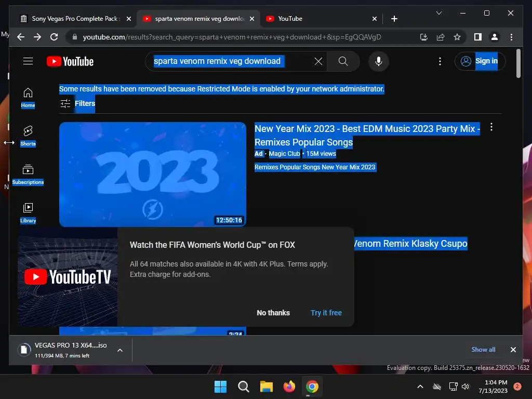Reload the YouTube page
Viewport: 532px width, 399px height.
click(54, 37)
